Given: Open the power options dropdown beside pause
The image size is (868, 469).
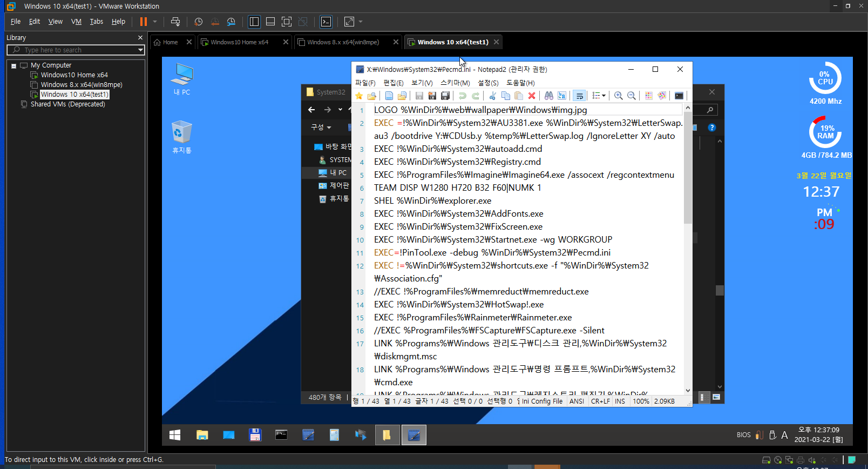Looking at the screenshot, I should click(x=155, y=22).
